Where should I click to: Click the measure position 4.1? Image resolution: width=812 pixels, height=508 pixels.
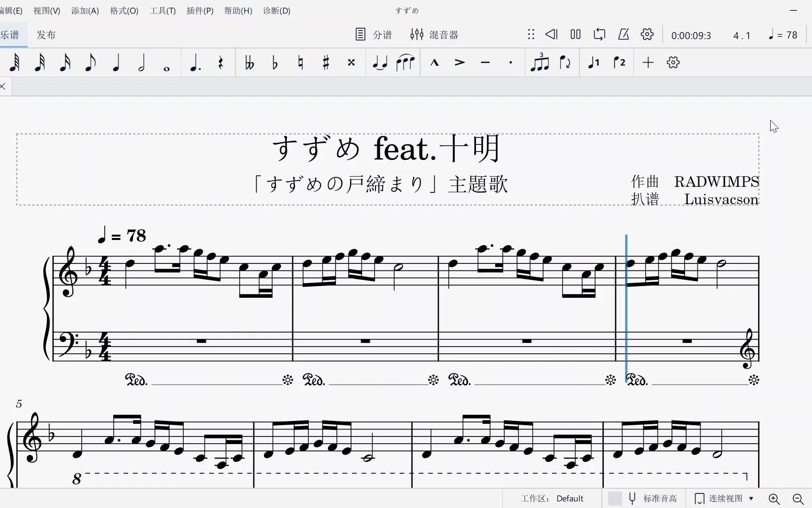(742, 35)
